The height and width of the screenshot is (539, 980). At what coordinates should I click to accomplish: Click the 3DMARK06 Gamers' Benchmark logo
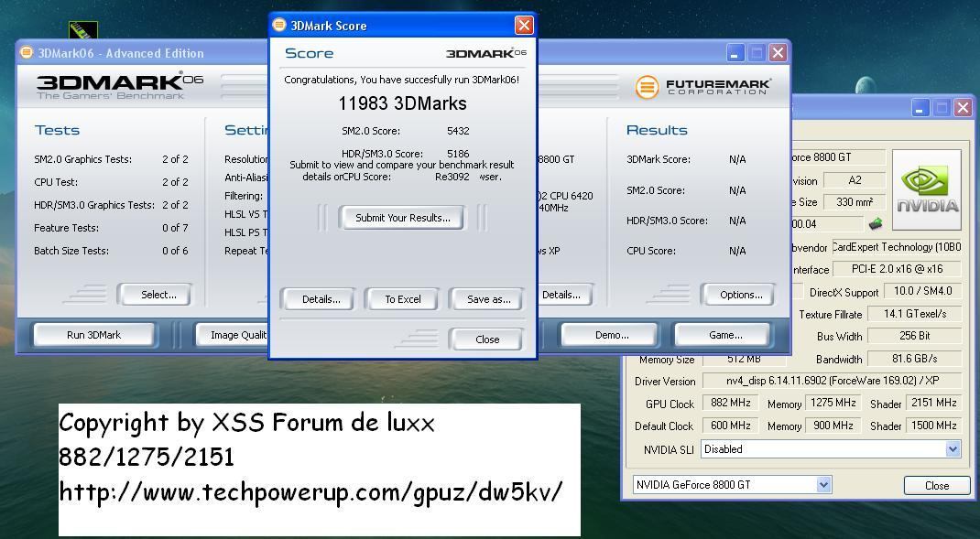[119, 86]
